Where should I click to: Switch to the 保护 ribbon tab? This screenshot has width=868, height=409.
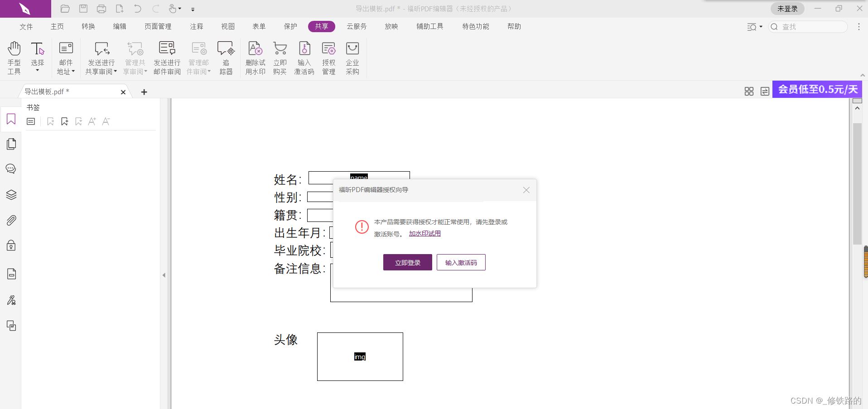(x=290, y=26)
